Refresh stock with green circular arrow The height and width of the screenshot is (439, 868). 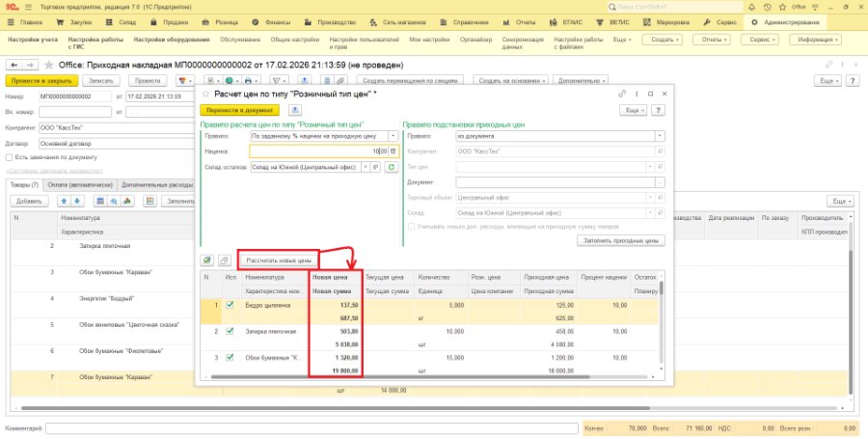pos(392,167)
